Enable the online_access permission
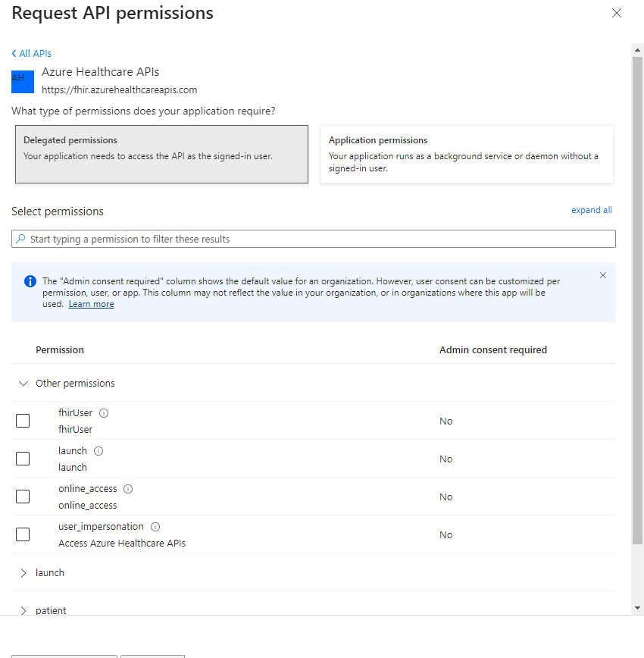644x658 pixels. click(x=23, y=496)
